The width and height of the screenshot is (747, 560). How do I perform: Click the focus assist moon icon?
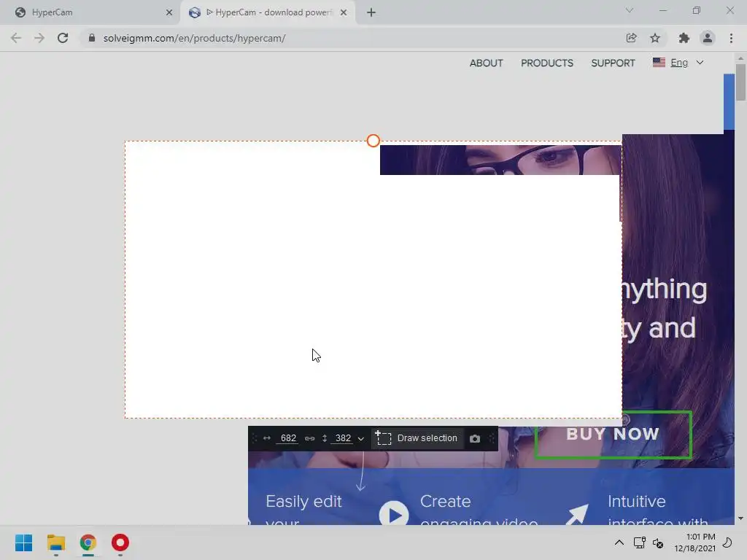(727, 542)
